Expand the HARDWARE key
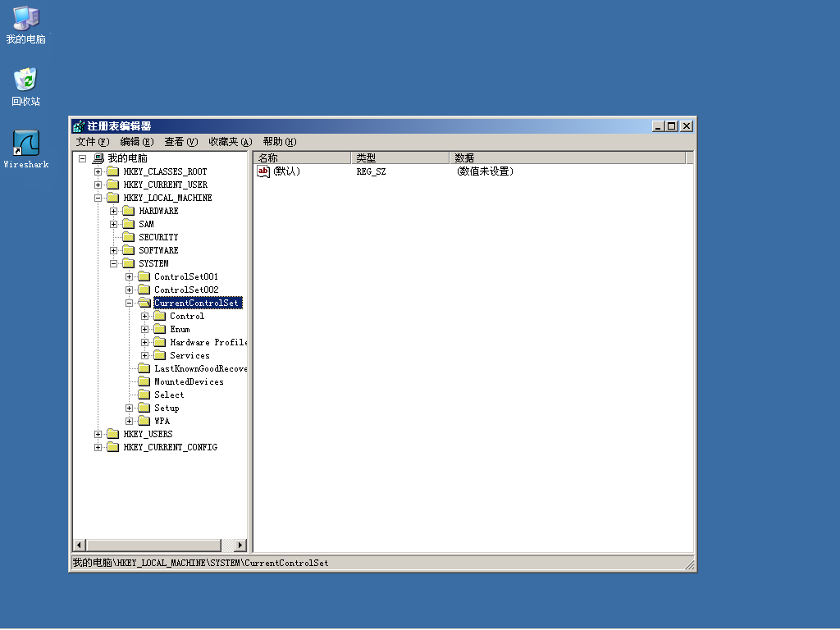Viewport: 840px width, 630px height. coord(113,211)
